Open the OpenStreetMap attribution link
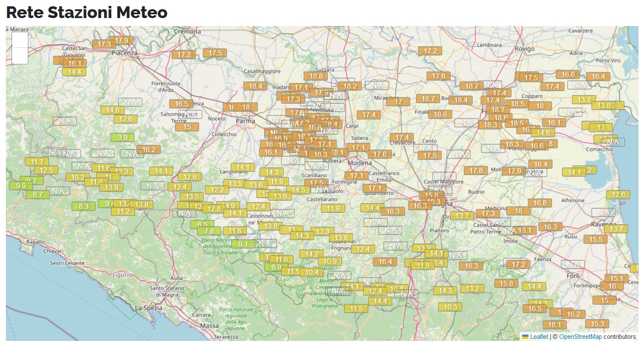Viewport: 644px width, 343px height. [x=580, y=337]
